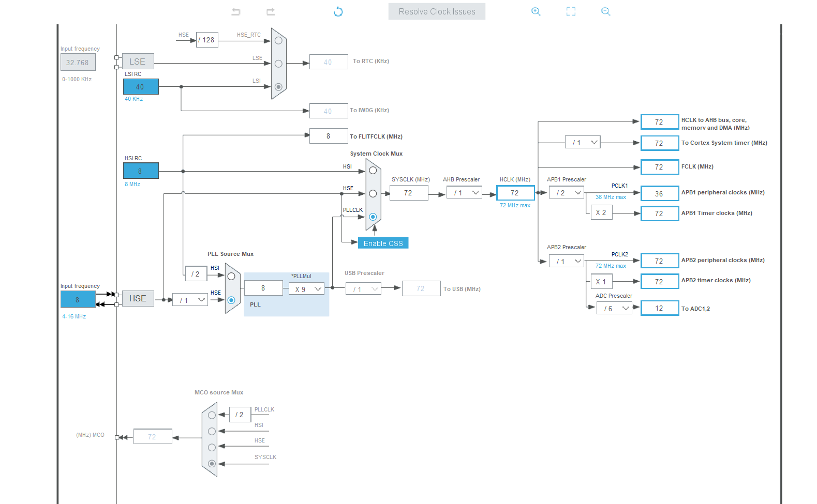This screenshot has width=817, height=504.
Task: Click the Resolve Clock Issues button
Action: pyautogui.click(x=437, y=11)
